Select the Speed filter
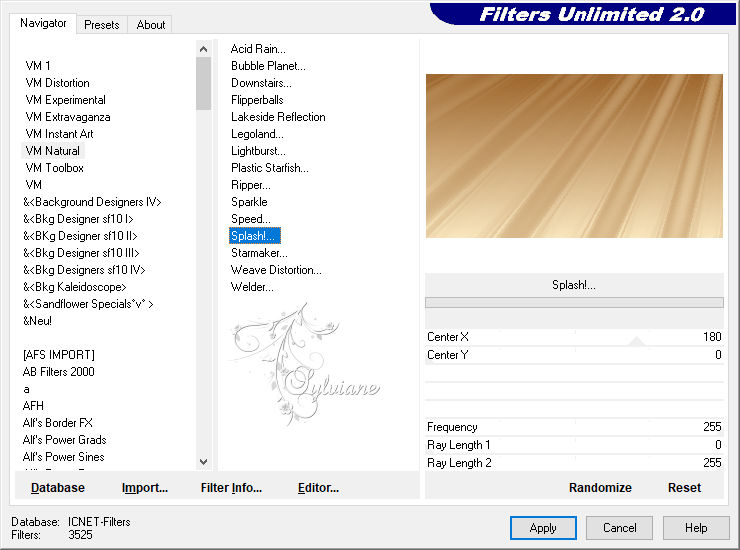Screen dimensions: 740x550 tap(251, 219)
